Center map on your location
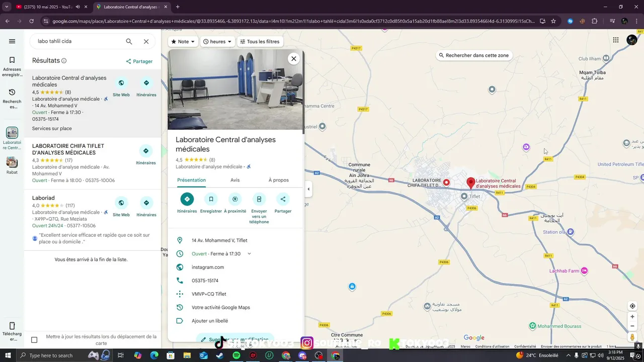644x362 pixels. tap(632, 306)
